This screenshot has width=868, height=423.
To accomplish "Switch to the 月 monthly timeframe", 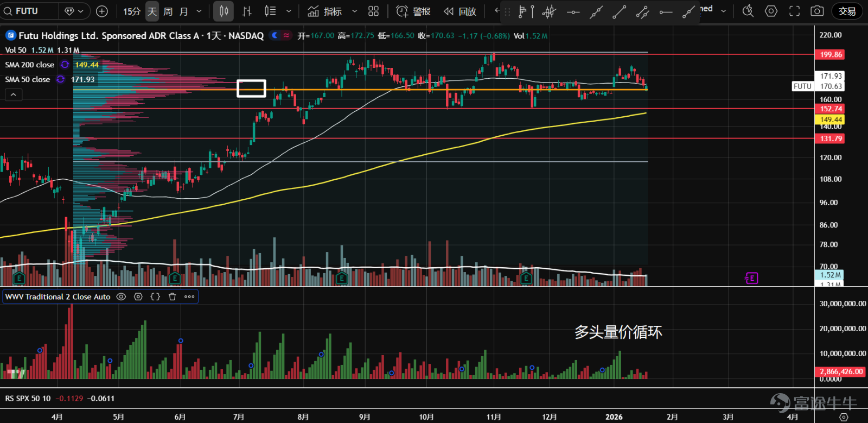I will [x=183, y=11].
